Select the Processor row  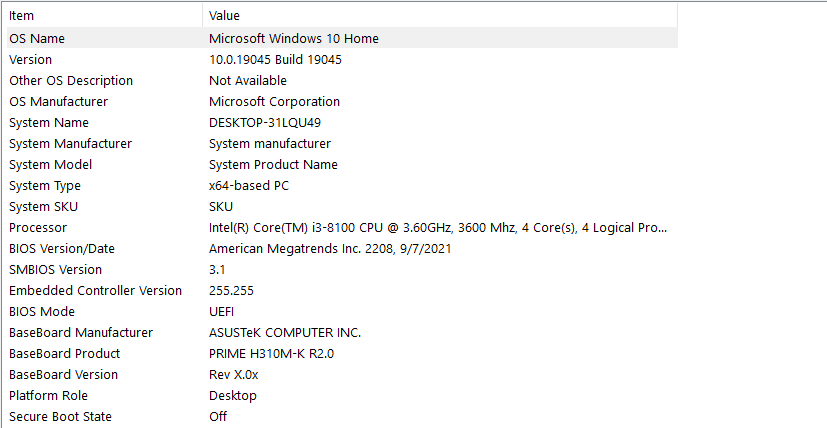point(39,228)
